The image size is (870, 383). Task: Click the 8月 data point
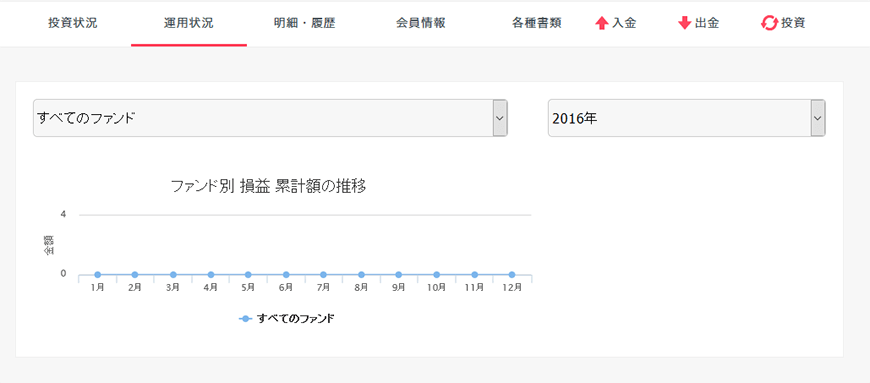pos(361,275)
